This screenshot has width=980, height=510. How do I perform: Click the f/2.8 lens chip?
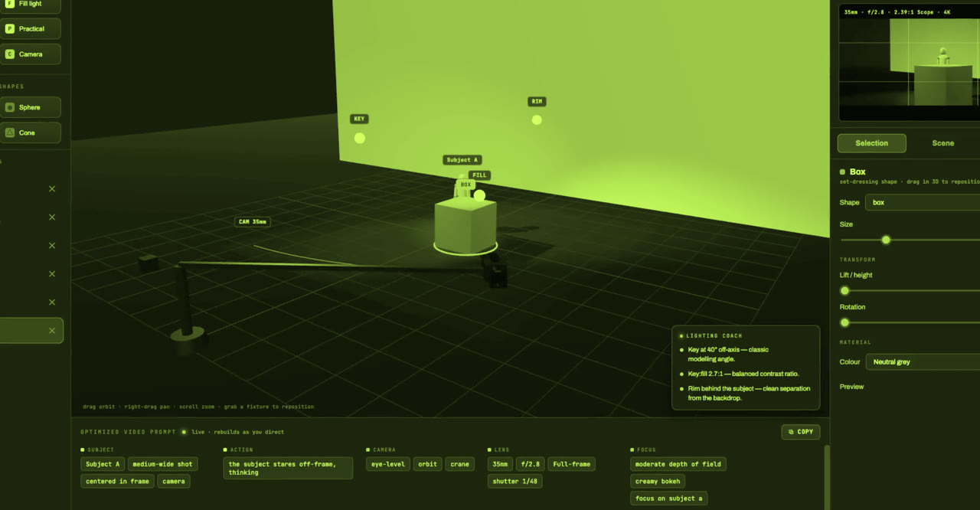click(x=531, y=464)
